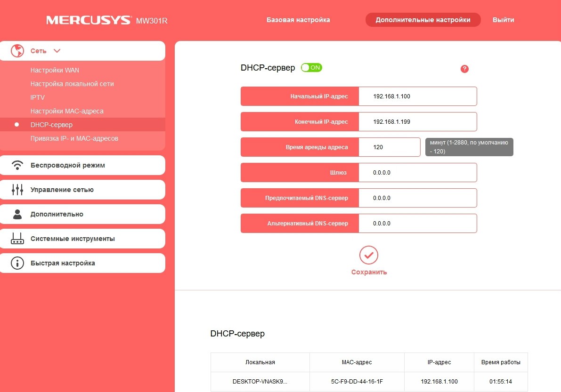
Task: Click the info icon for Быстрая настройка
Action: 17,263
